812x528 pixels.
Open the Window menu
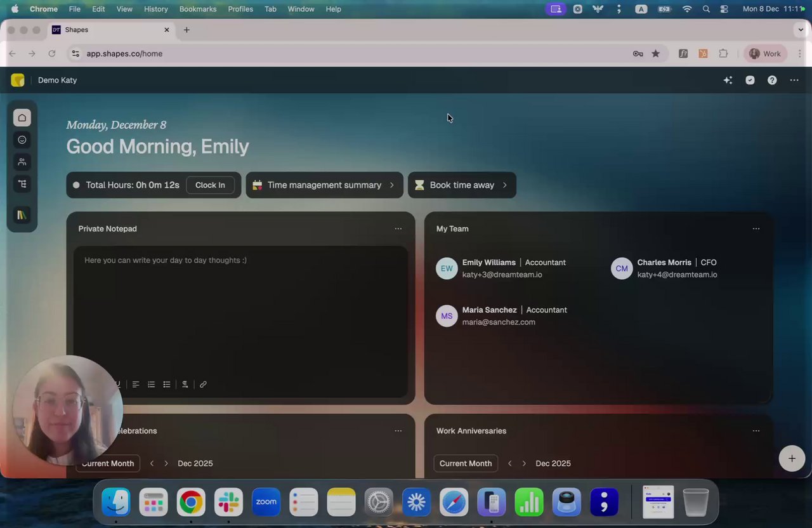point(301,9)
